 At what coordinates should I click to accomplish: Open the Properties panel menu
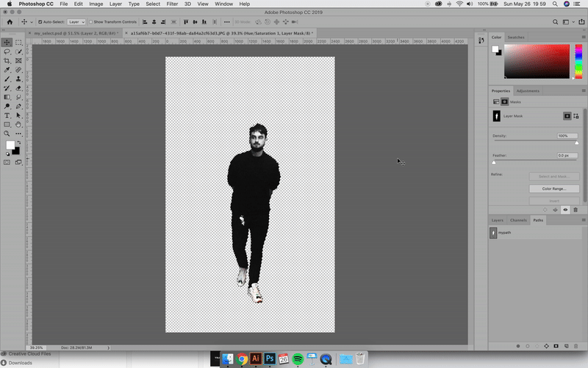pyautogui.click(x=584, y=91)
